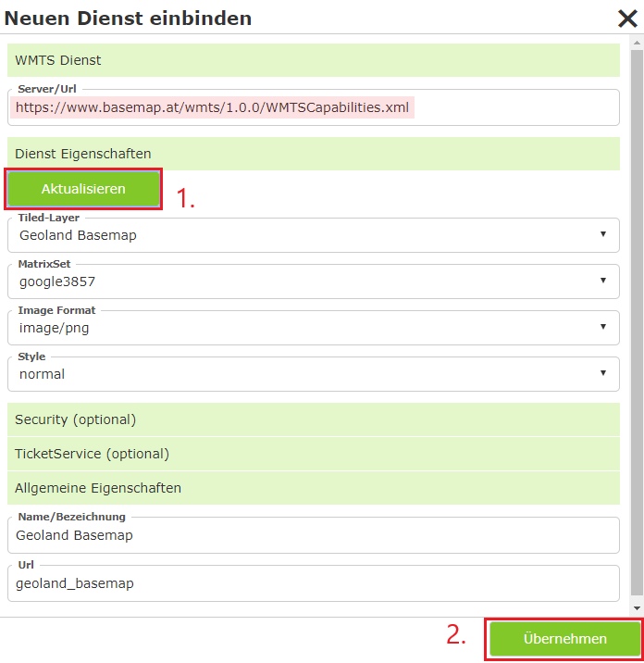
Task: Click the dialog title Neuen Dienst einbinden
Action: [129, 18]
